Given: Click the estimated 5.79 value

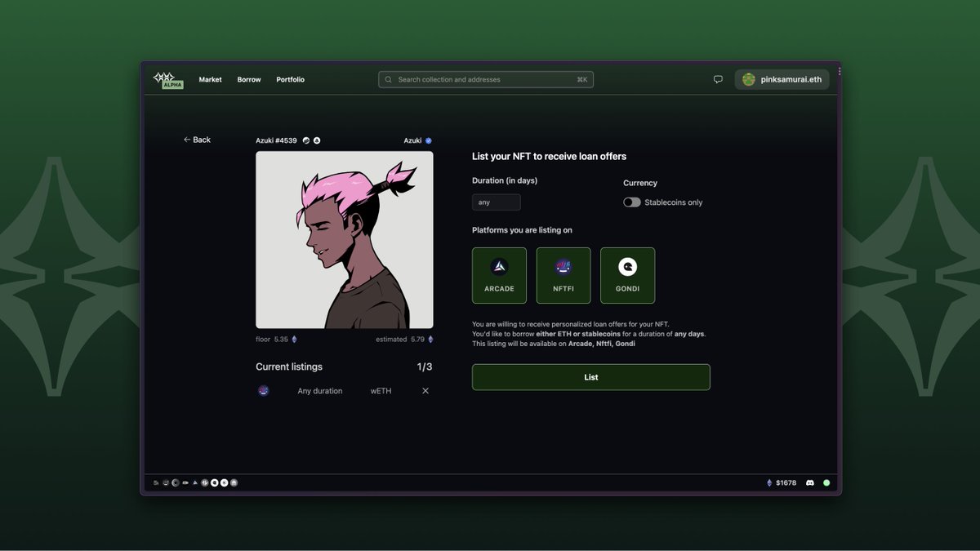Looking at the screenshot, I should point(417,340).
